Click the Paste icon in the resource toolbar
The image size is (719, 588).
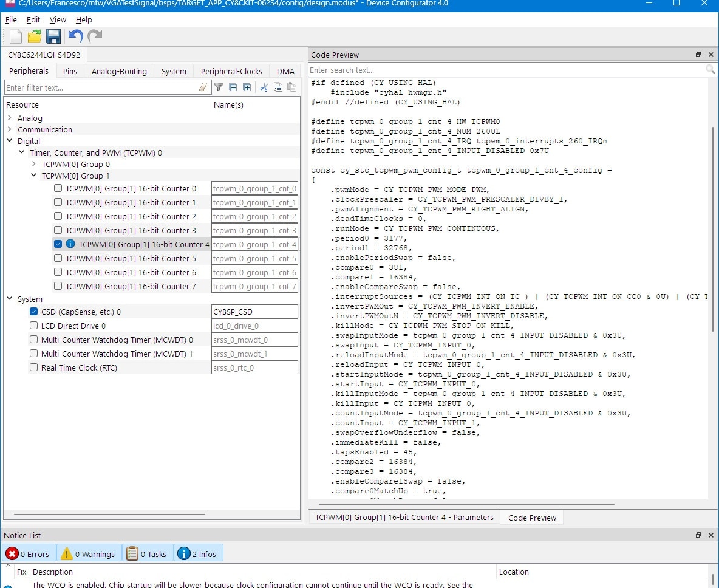pyautogui.click(x=291, y=87)
